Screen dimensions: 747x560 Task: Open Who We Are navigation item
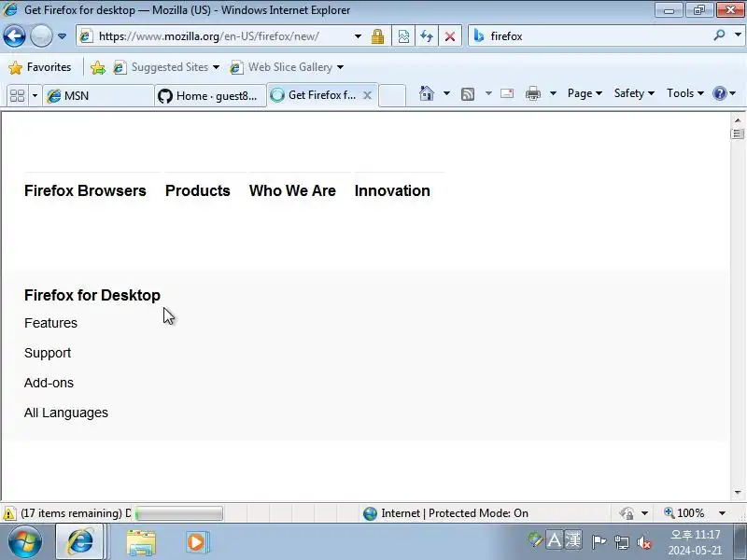tap(292, 190)
